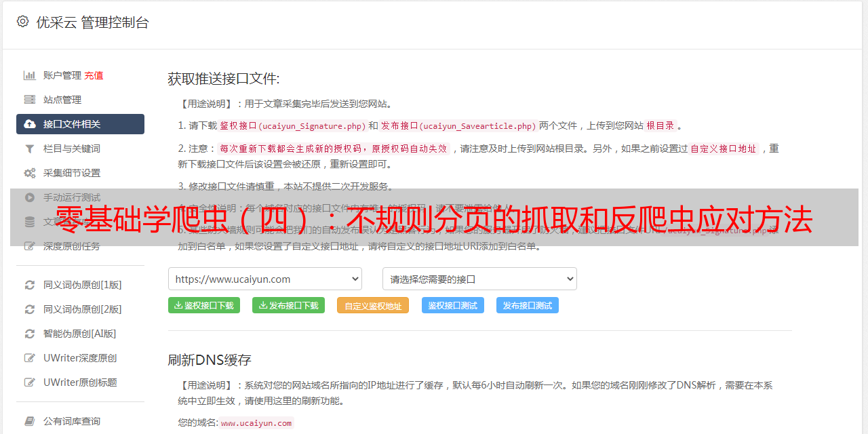Click the blue 发布接口测试 button

(x=528, y=305)
